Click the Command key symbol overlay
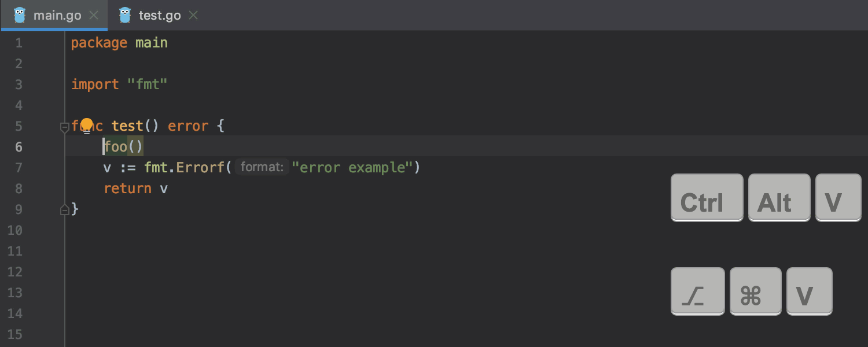 point(755,291)
